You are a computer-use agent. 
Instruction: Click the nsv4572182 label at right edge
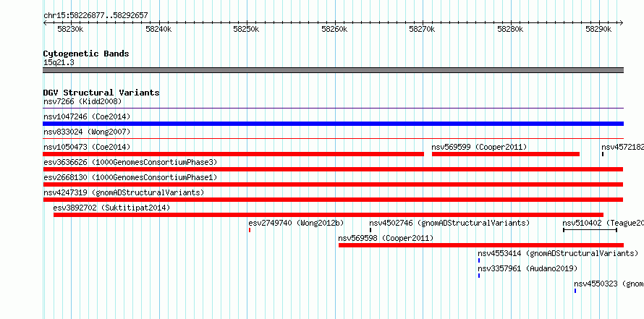[x=622, y=147]
